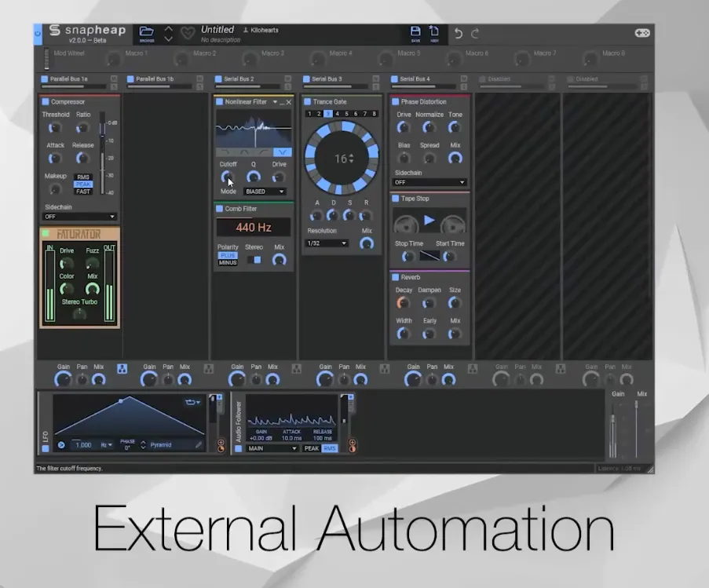The height and width of the screenshot is (588, 709).
Task: Open the Audio Follower MAIN source dropdown
Action: click(x=272, y=448)
